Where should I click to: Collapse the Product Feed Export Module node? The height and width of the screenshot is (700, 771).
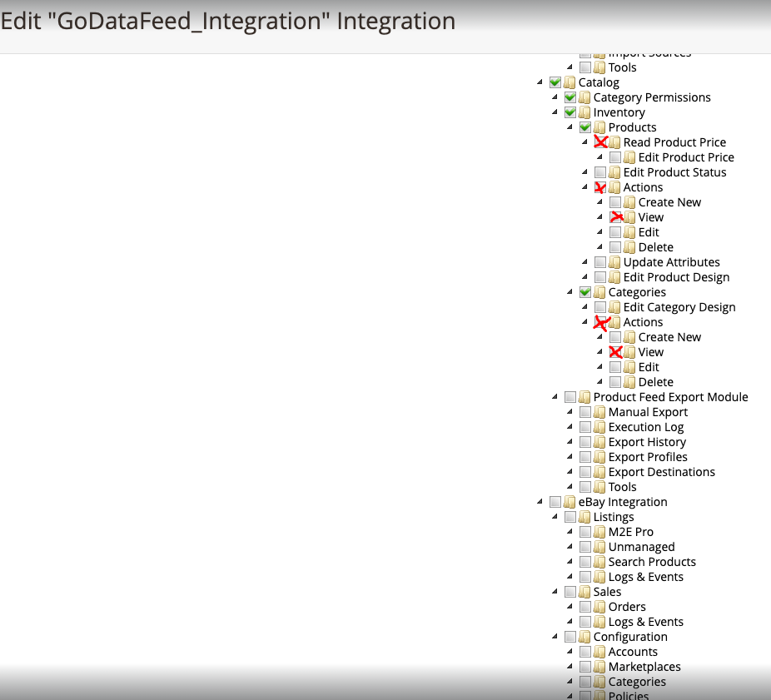pos(555,396)
